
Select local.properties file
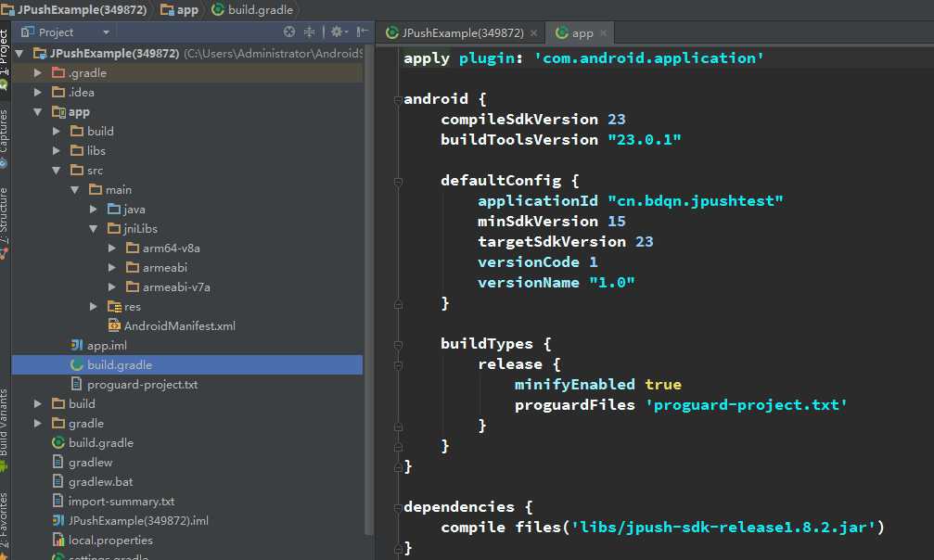pyautogui.click(x=110, y=541)
